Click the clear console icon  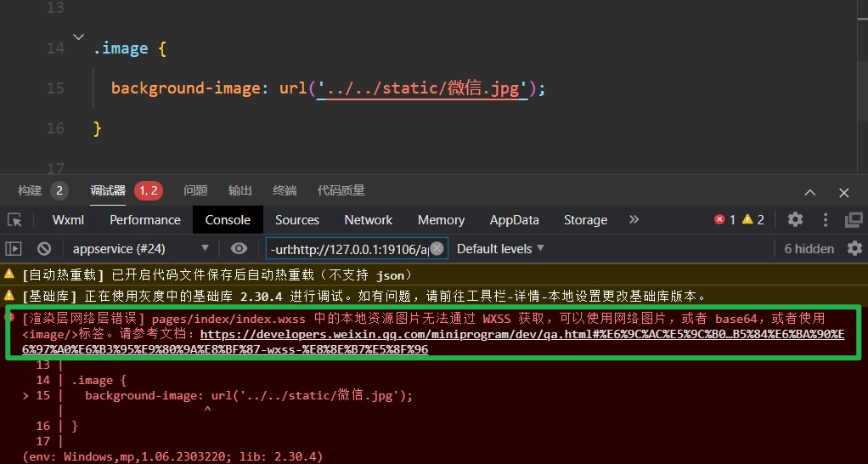click(44, 249)
